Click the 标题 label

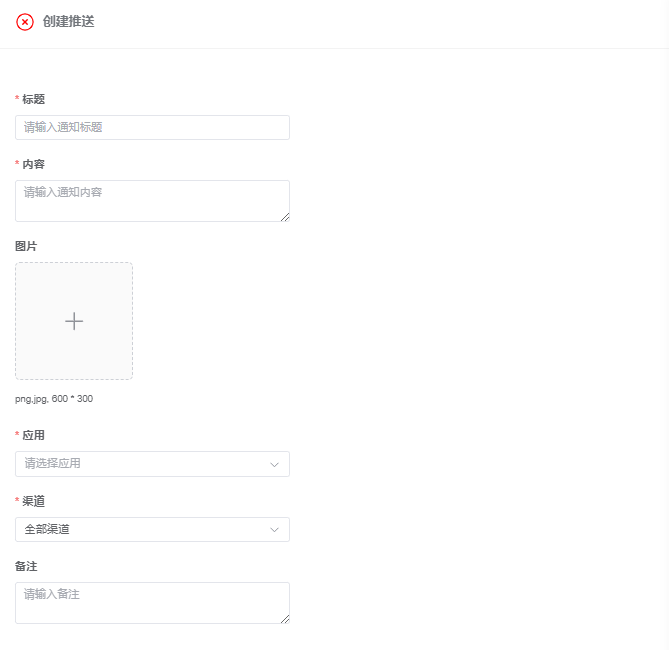coord(33,99)
